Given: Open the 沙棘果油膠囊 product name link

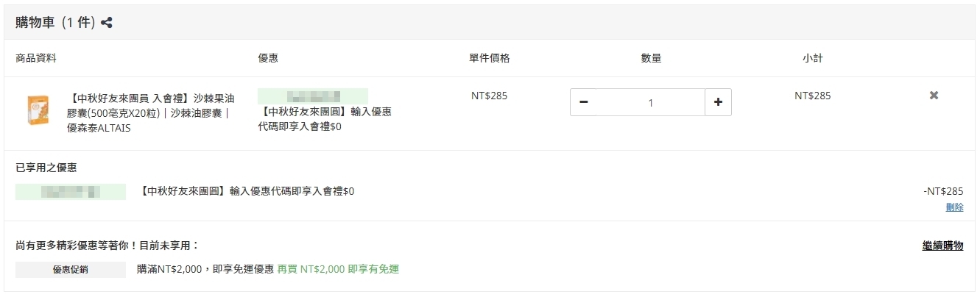Looking at the screenshot, I should click(149, 112).
